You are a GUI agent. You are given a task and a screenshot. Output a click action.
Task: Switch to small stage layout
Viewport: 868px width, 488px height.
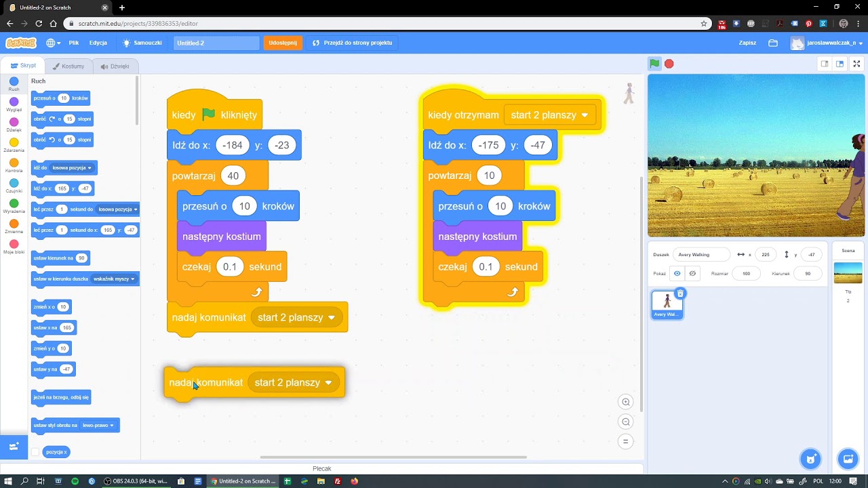coord(825,64)
